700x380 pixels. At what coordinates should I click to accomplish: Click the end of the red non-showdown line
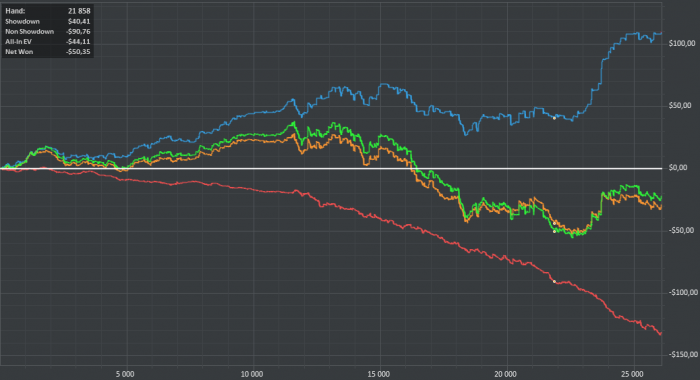(x=661, y=333)
